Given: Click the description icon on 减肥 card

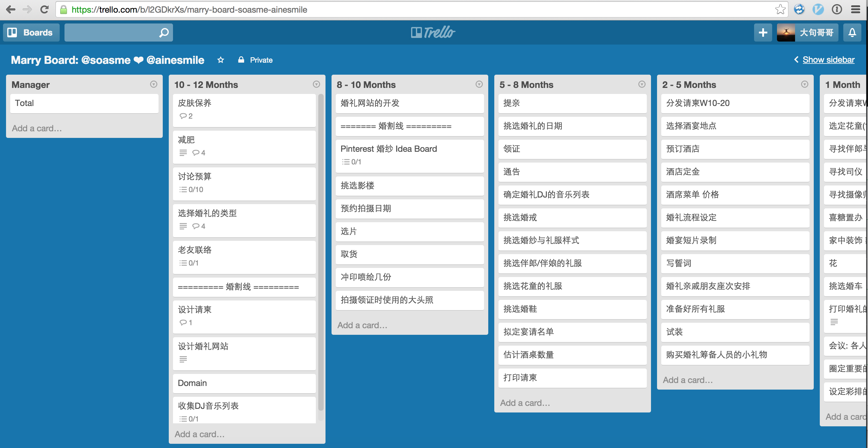Looking at the screenshot, I should pos(183,153).
